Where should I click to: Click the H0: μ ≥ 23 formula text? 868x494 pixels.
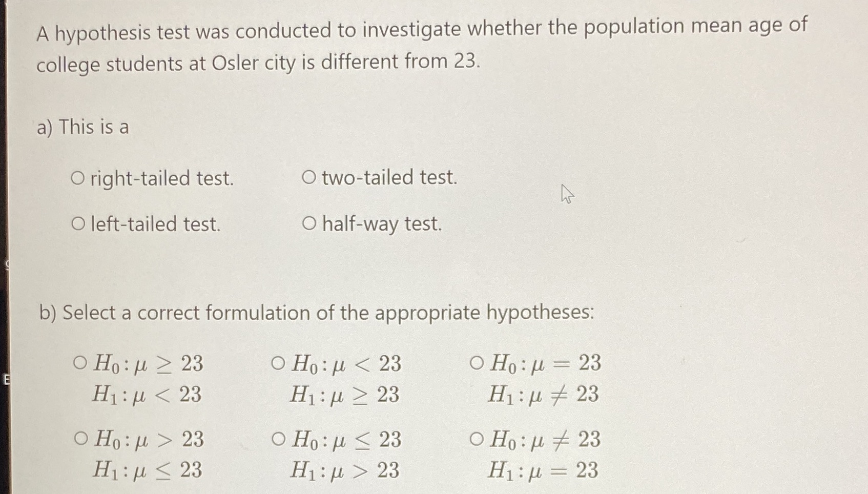[x=147, y=364]
